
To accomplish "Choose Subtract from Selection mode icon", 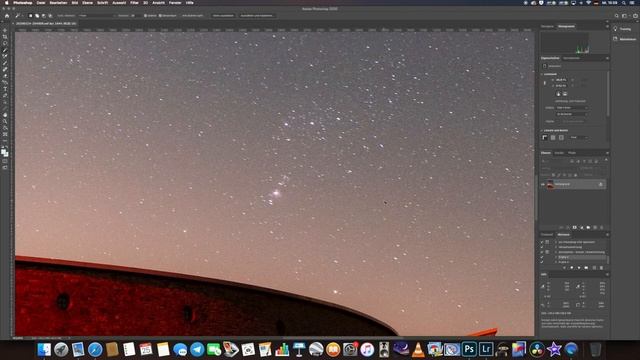I will pos(44,16).
